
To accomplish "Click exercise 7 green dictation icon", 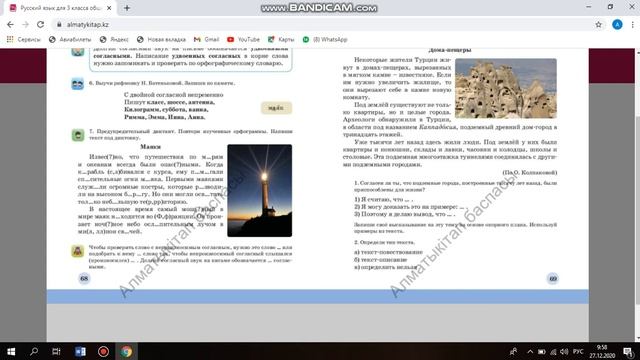I will click(78, 135).
